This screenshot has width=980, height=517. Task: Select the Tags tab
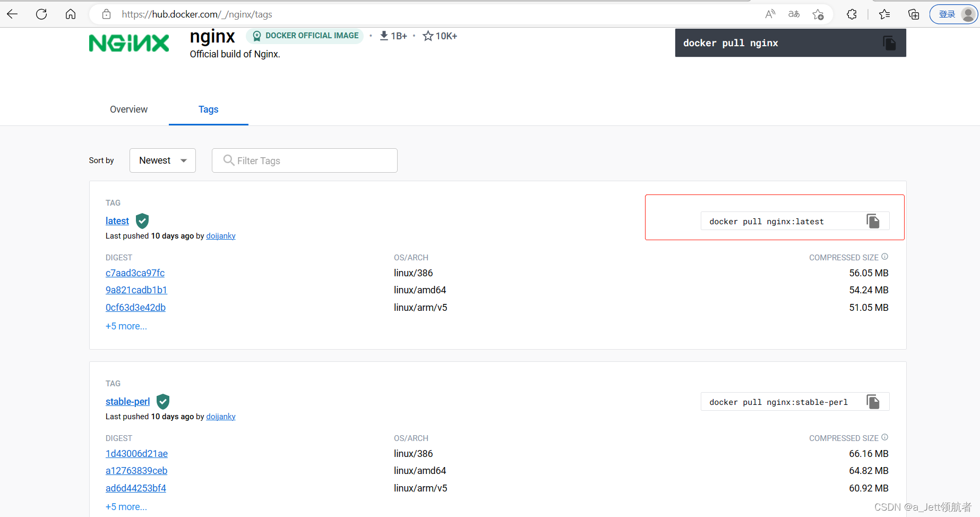point(209,109)
